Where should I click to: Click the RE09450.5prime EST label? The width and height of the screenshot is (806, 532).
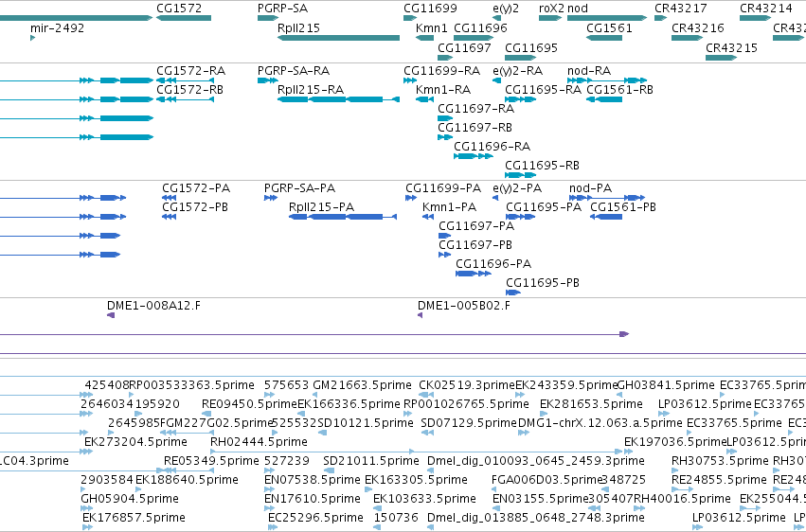[x=250, y=404]
